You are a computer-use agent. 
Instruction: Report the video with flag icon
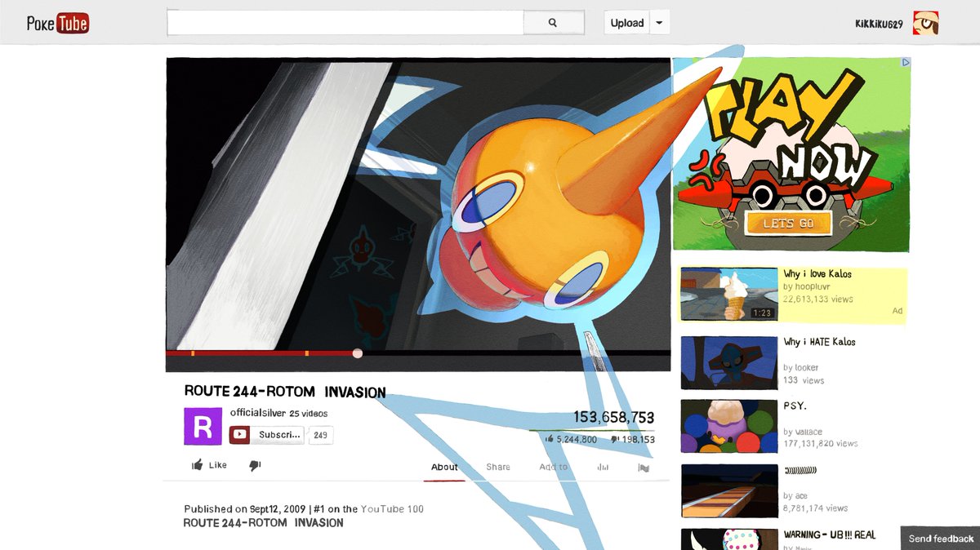(644, 468)
